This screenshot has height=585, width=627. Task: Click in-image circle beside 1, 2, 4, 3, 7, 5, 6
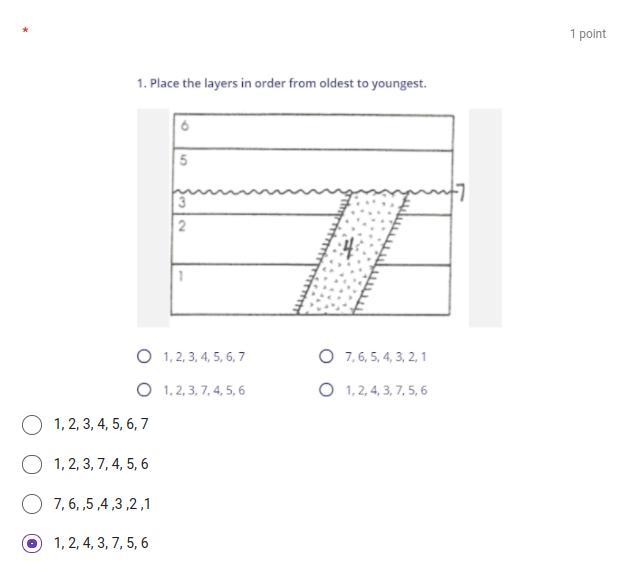pyautogui.click(x=326, y=390)
